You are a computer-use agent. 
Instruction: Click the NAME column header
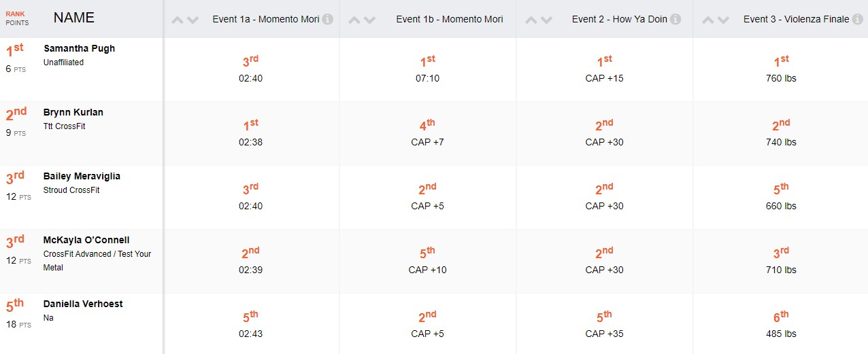(x=74, y=18)
